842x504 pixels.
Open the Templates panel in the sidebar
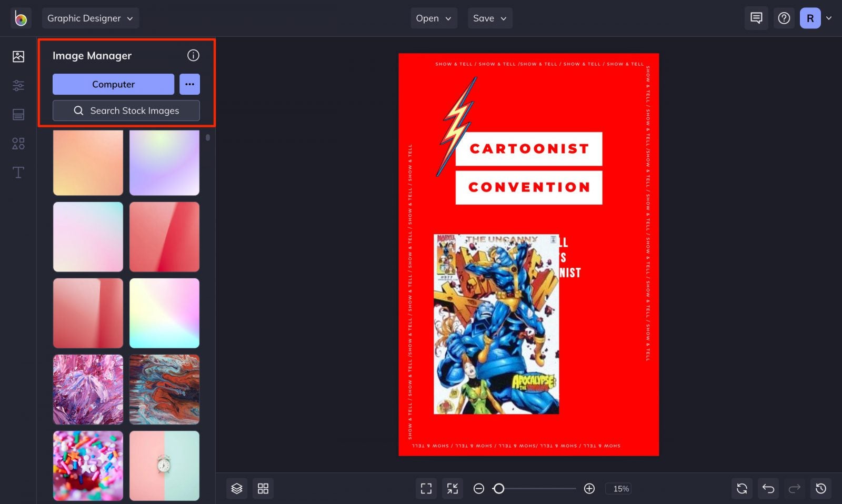point(18,114)
